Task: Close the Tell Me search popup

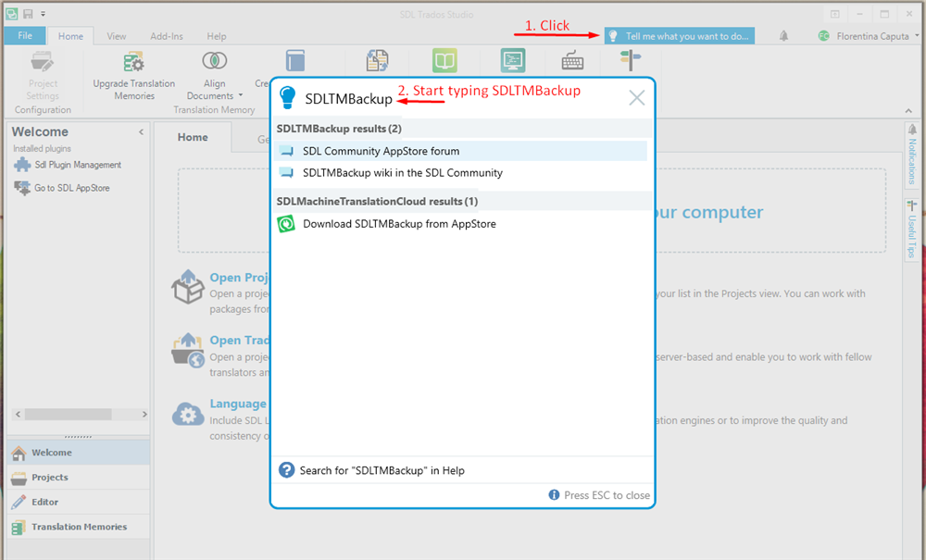Action: pyautogui.click(x=637, y=97)
